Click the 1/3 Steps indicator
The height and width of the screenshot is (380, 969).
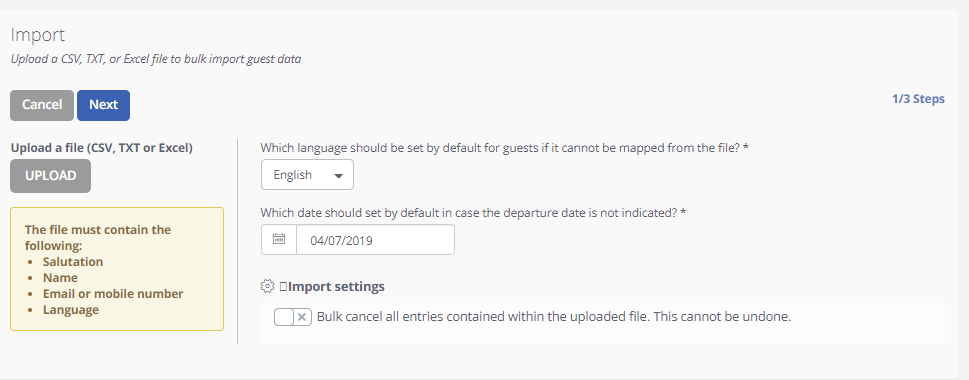[918, 99]
